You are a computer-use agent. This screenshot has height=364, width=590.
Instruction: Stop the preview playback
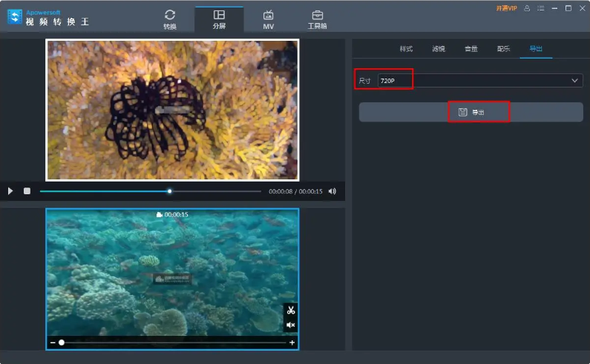coord(27,191)
